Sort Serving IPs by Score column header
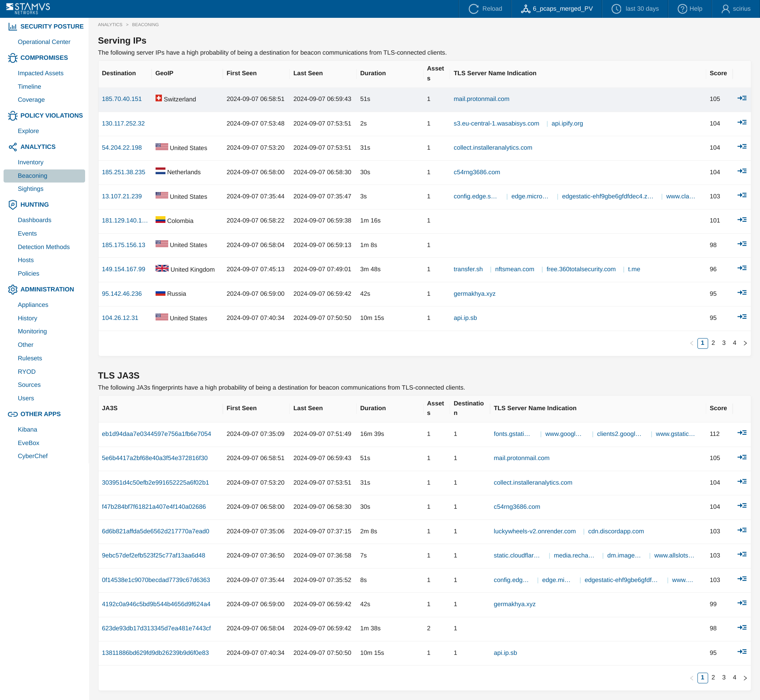Image resolution: width=760 pixels, height=700 pixels. (718, 73)
